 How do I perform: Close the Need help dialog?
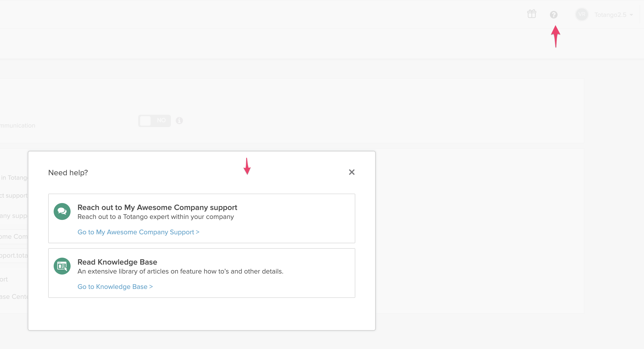pos(352,172)
